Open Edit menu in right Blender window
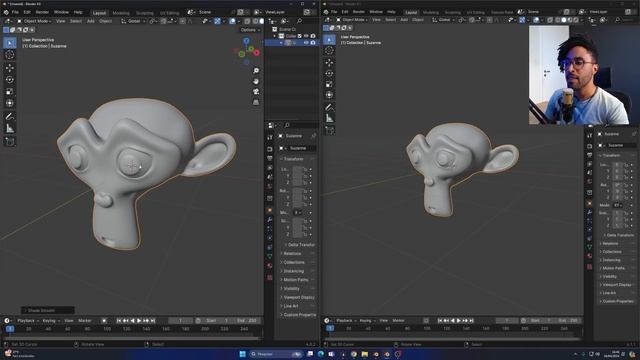 click(x=345, y=12)
